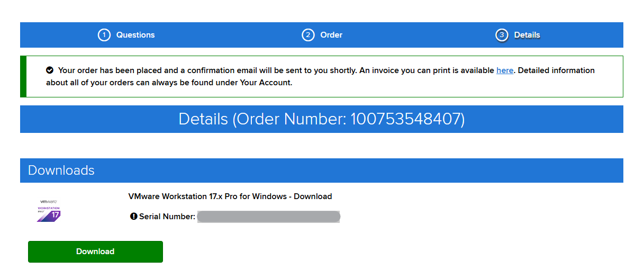Click the order number 100753548407
Image resolution: width=644 pixels, height=278 pixels.
[406, 119]
